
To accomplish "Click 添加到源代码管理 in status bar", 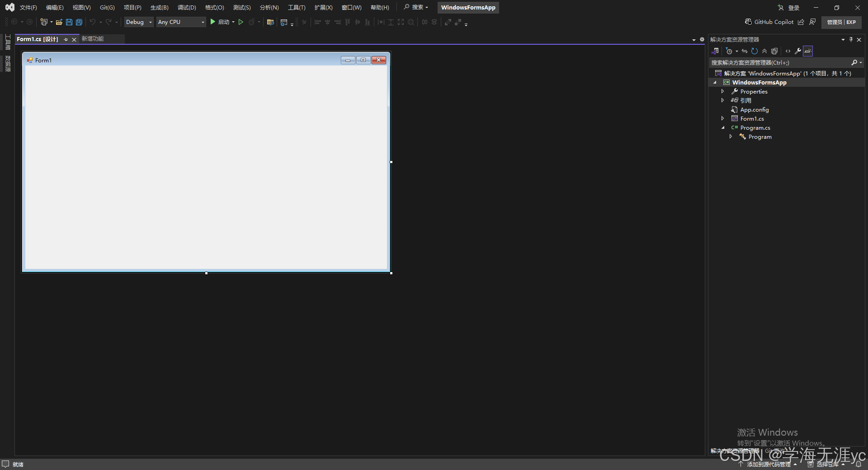I will (x=769, y=464).
